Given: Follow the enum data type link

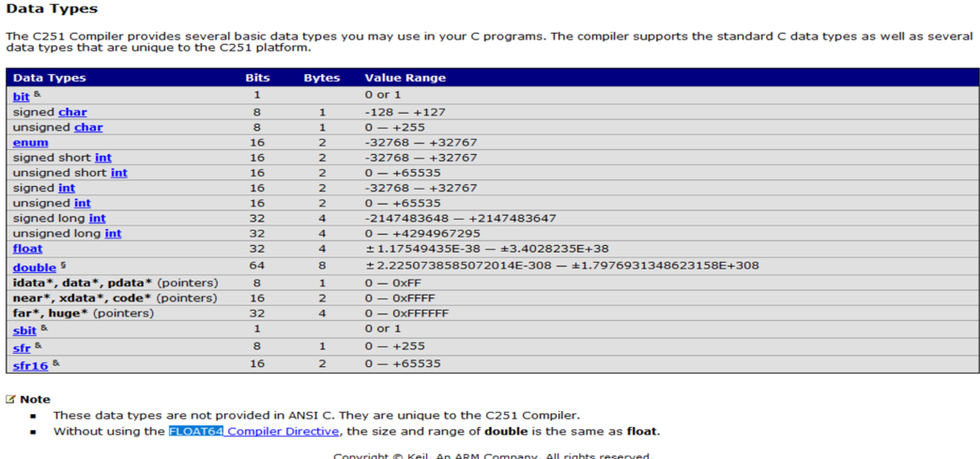Looking at the screenshot, I should [31, 143].
